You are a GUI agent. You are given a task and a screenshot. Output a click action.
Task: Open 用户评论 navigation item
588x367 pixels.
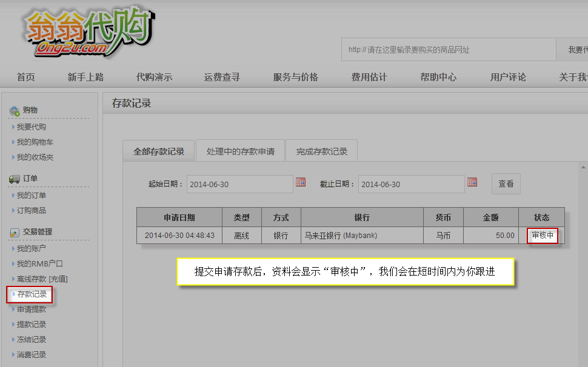pos(508,77)
